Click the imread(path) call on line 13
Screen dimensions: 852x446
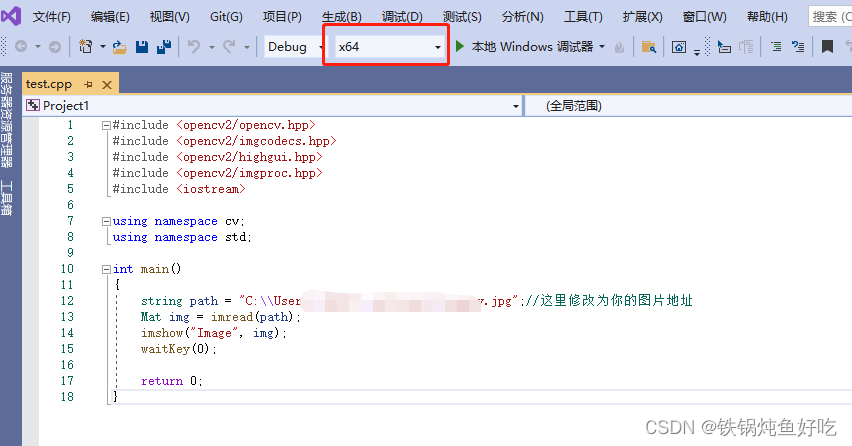(252, 317)
